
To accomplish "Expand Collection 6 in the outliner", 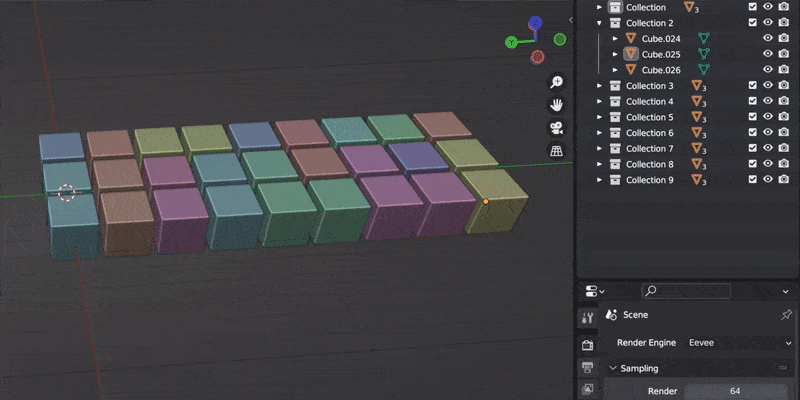I will pos(600,133).
